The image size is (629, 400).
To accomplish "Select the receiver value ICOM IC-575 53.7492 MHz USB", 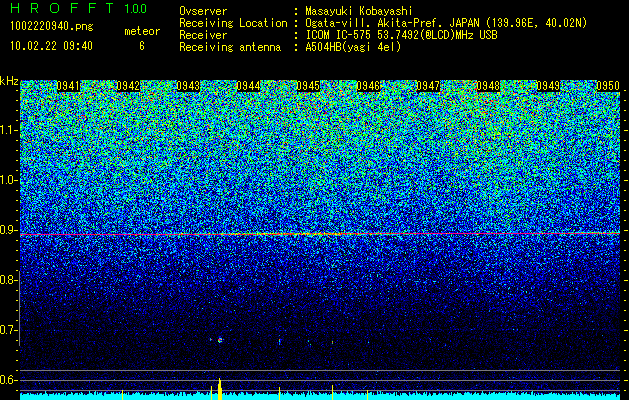I will (401, 35).
